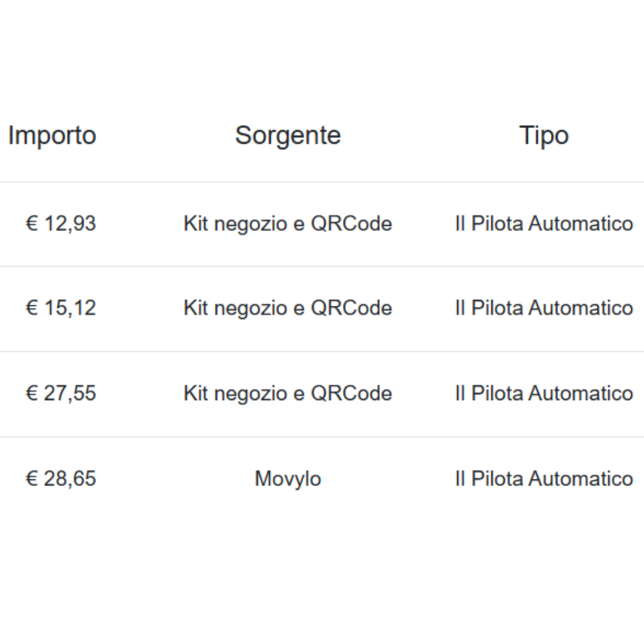Select the € 15,12 amount cell
Image resolution: width=644 pixels, height=644 pixels.
(x=61, y=308)
